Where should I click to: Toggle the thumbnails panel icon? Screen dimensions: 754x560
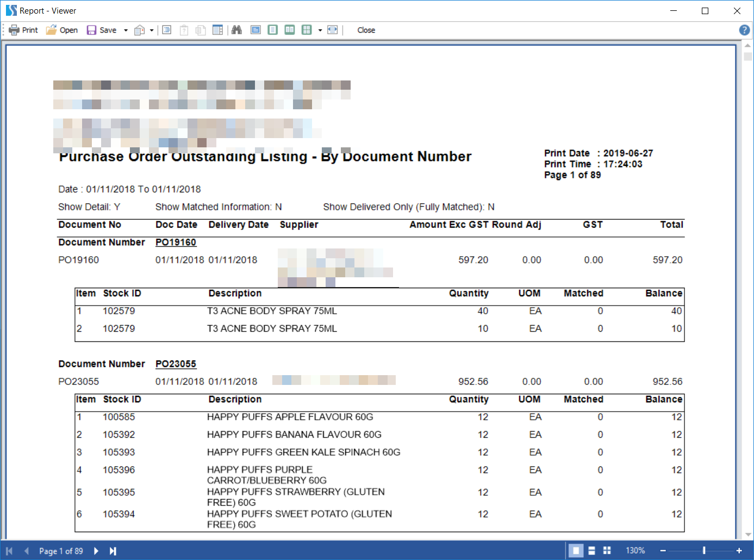(217, 30)
